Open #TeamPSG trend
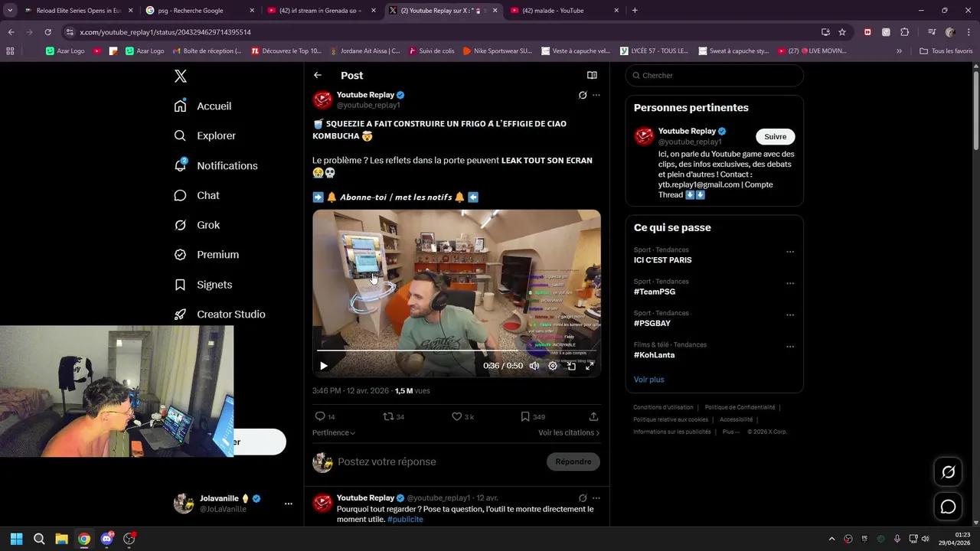980x551 pixels. (x=655, y=292)
